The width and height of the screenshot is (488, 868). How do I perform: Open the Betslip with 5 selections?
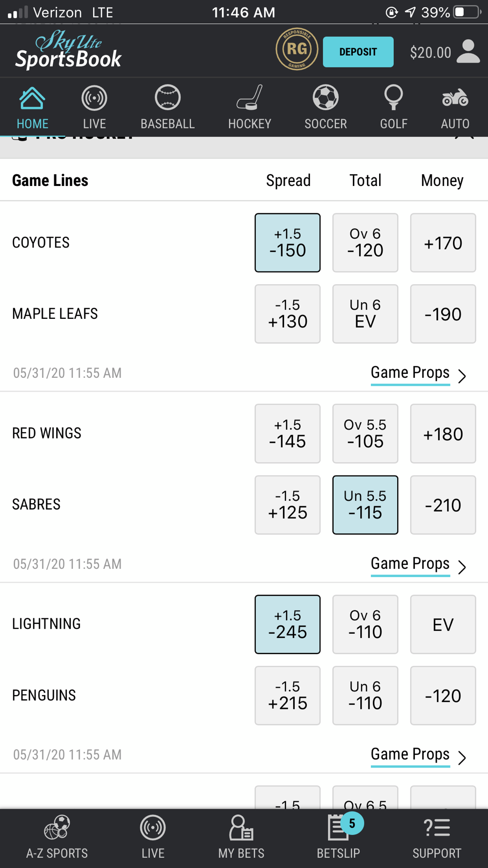[x=338, y=838]
